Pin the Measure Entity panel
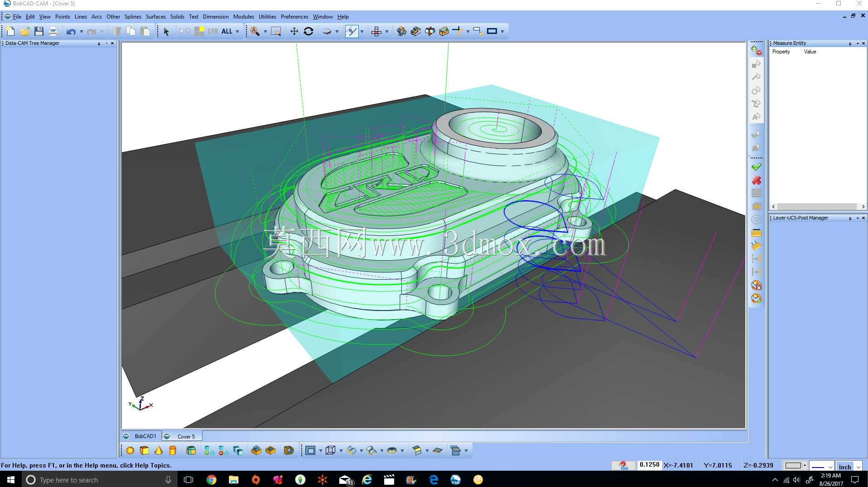Screen dimensions: 868x487 (850, 43)
